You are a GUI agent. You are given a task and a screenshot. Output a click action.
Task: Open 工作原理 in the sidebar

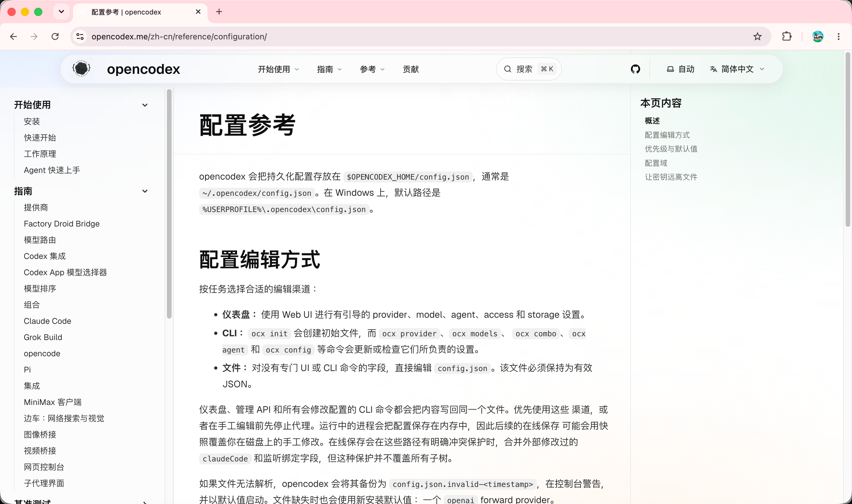click(40, 154)
